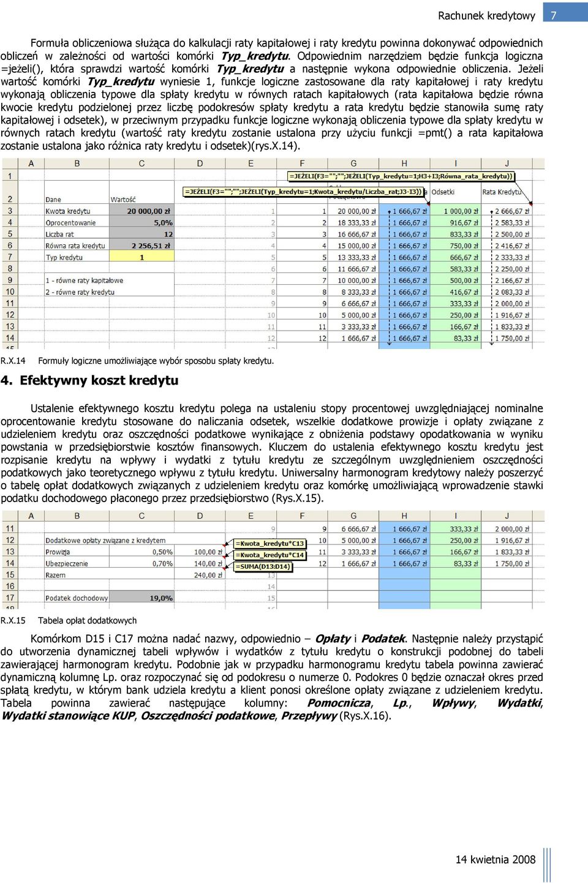Select the '750,00 zł' interest cell

tap(455, 246)
